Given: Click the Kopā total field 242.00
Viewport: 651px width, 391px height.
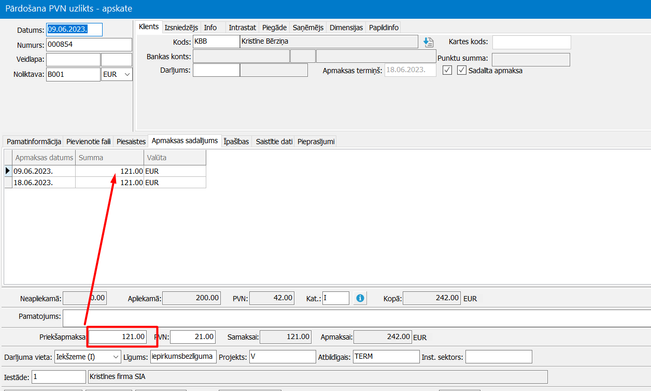Looking at the screenshot, I should (x=432, y=298).
